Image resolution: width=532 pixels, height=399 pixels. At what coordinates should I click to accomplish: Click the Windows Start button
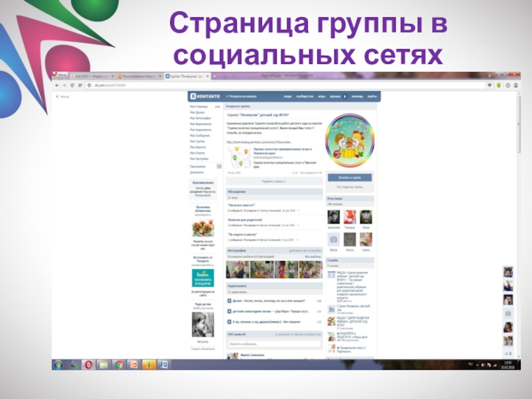[x=59, y=364]
